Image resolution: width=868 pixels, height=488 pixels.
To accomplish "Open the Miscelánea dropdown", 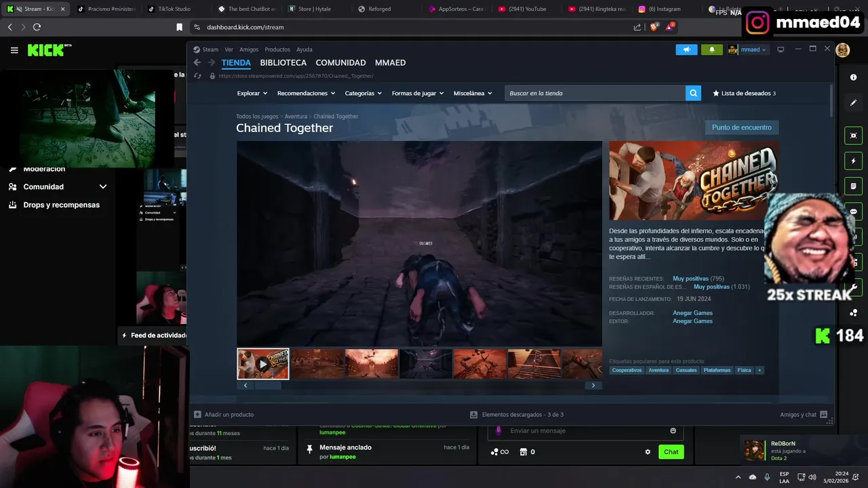I will pos(473,94).
